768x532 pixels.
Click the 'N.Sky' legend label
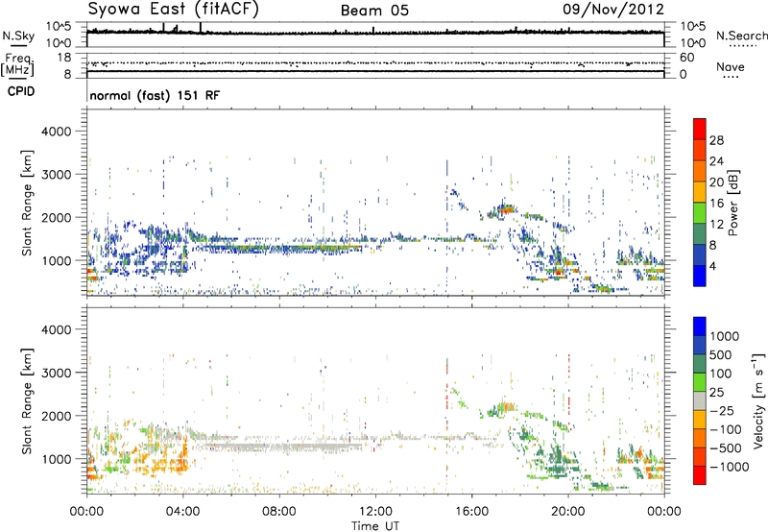pos(18,36)
